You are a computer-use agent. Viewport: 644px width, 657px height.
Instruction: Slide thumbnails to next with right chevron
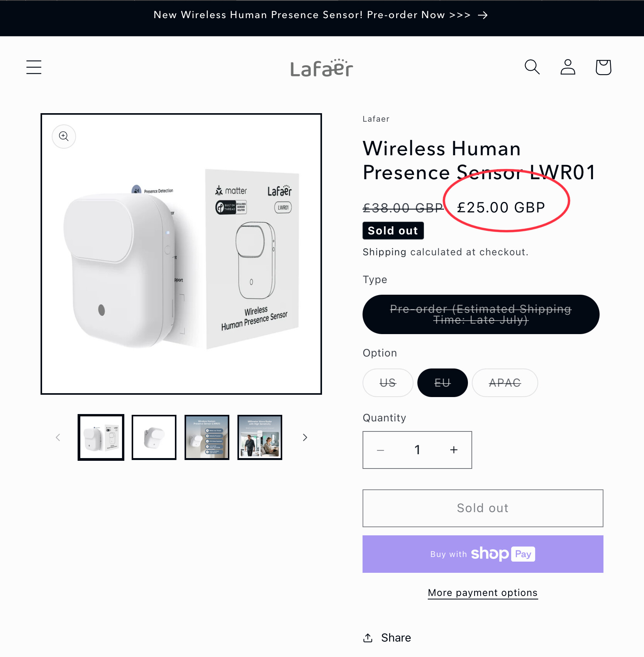(305, 438)
